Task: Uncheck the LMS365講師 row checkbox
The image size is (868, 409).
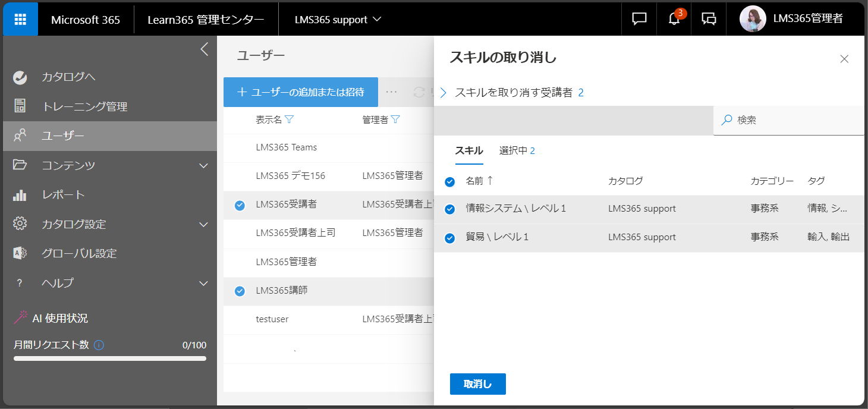Action: pyautogui.click(x=240, y=291)
